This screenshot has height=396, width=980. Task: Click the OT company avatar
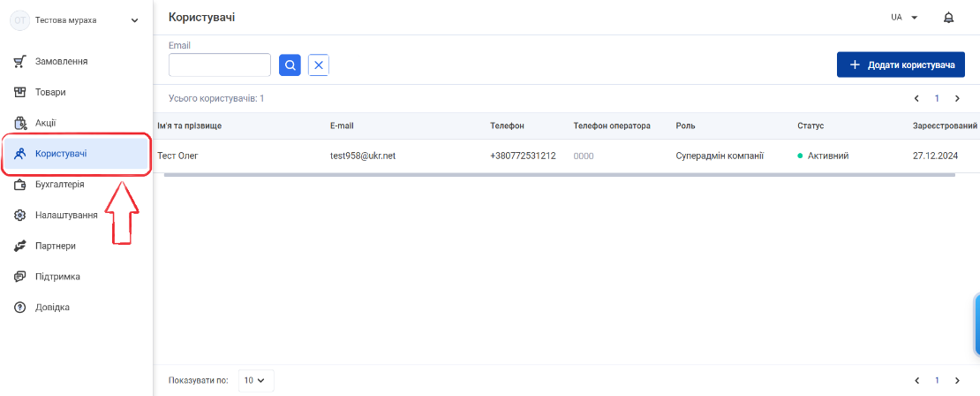click(20, 20)
